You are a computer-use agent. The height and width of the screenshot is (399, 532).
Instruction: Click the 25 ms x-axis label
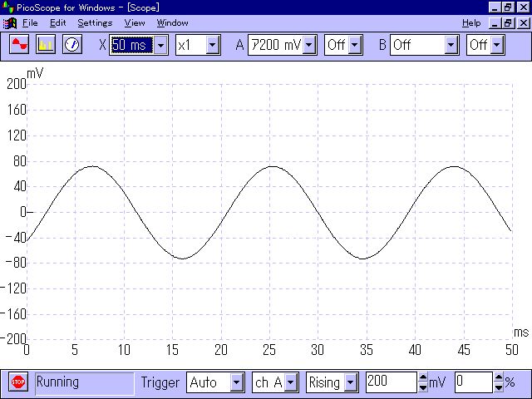(x=269, y=350)
